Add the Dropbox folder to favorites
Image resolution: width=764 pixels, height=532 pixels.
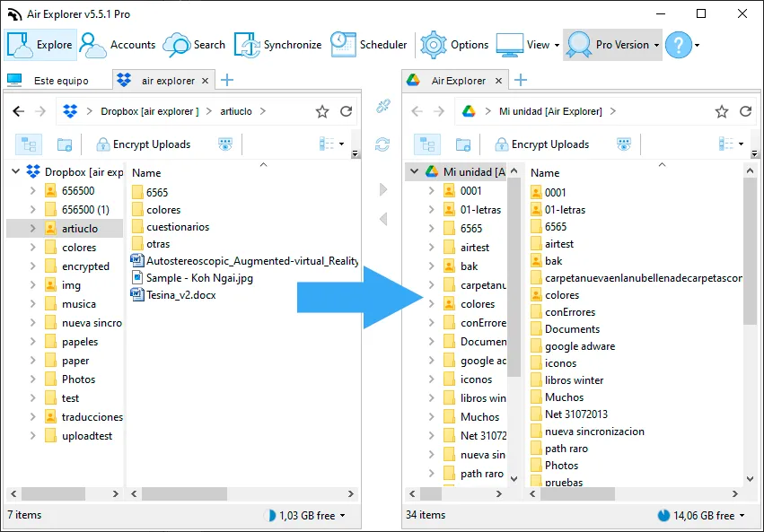(x=322, y=111)
